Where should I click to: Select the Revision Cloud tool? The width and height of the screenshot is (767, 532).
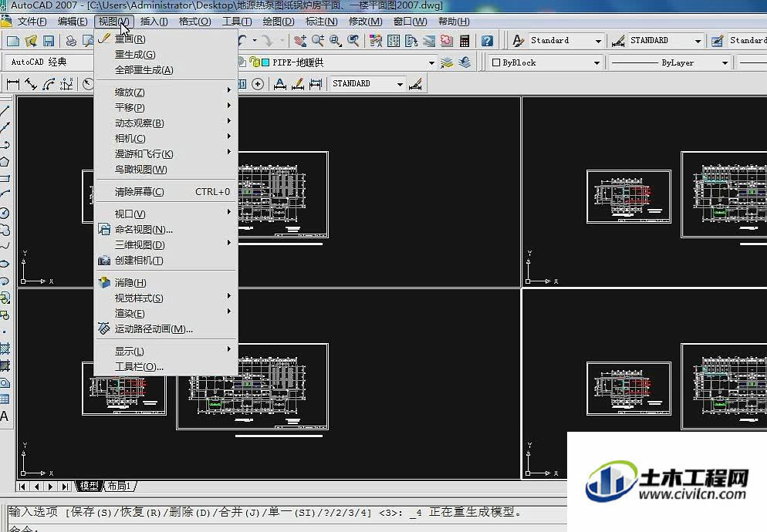pos(5,230)
